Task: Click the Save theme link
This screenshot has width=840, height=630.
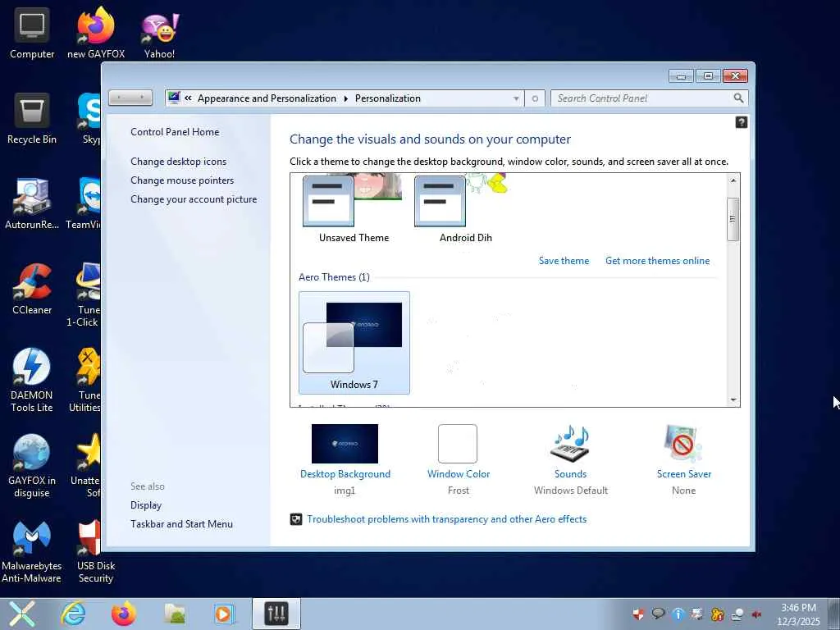Action: 564,261
